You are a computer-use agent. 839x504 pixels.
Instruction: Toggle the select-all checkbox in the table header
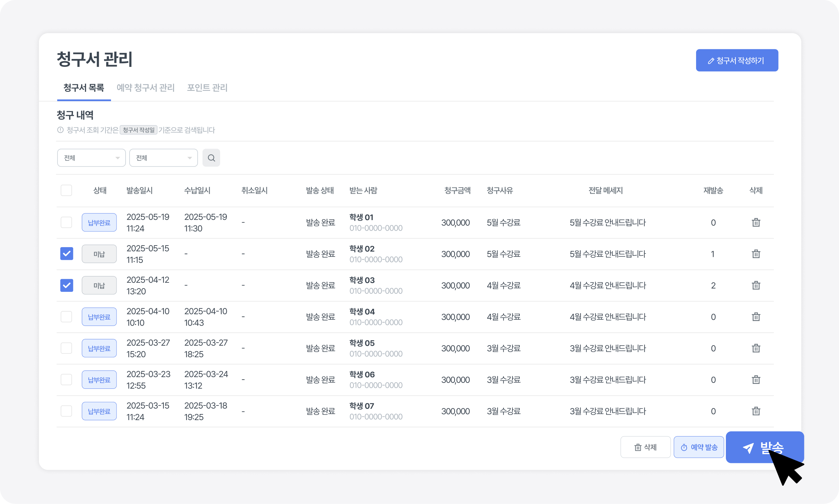coord(66,190)
